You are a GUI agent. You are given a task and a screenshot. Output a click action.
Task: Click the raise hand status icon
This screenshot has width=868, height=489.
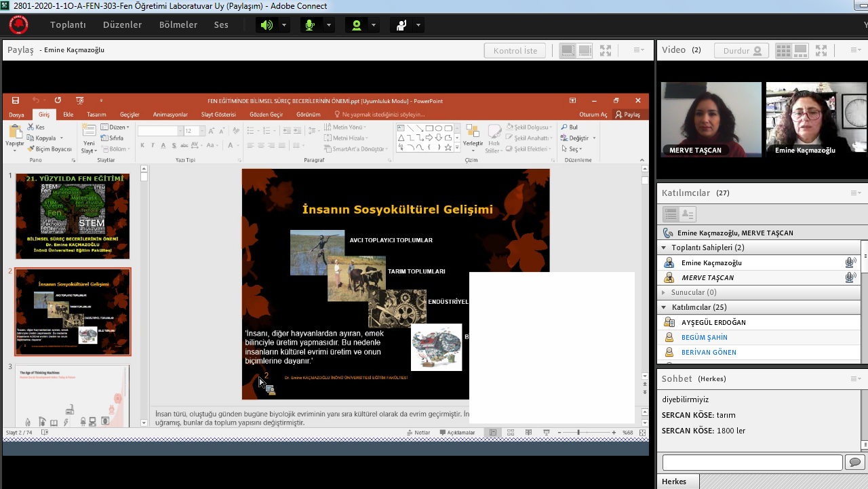(x=400, y=25)
